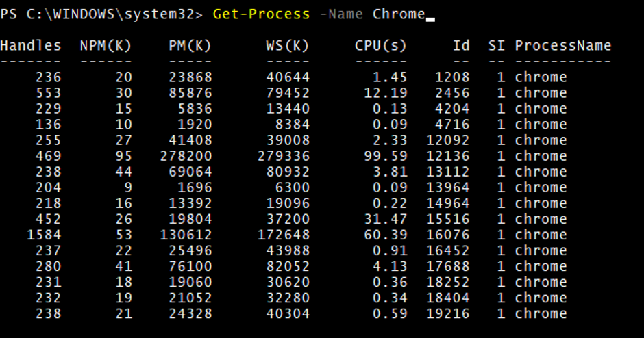Click the -Name parameter text
Image resolution: width=644 pixels, height=338 pixels.
click(x=341, y=14)
